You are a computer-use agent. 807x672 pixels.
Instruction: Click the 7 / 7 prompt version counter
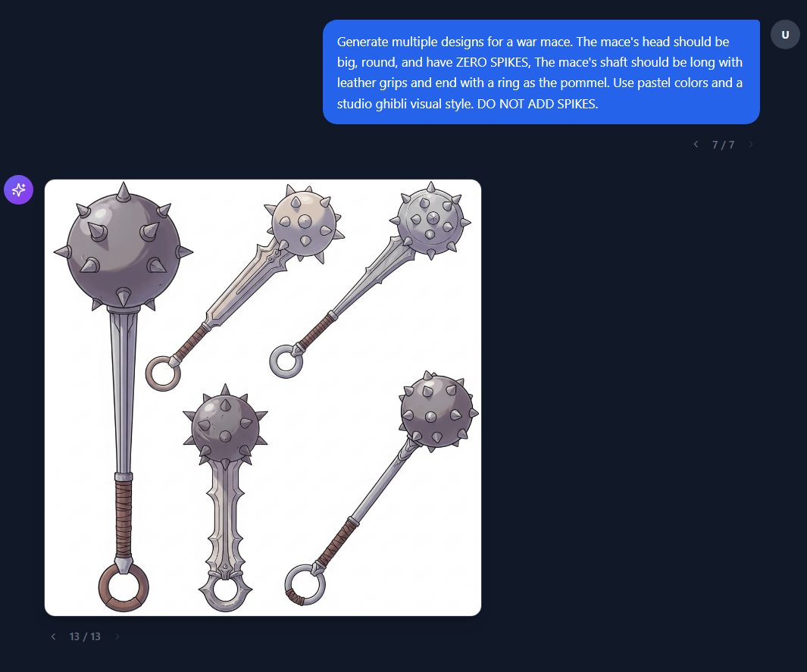pyautogui.click(x=723, y=145)
